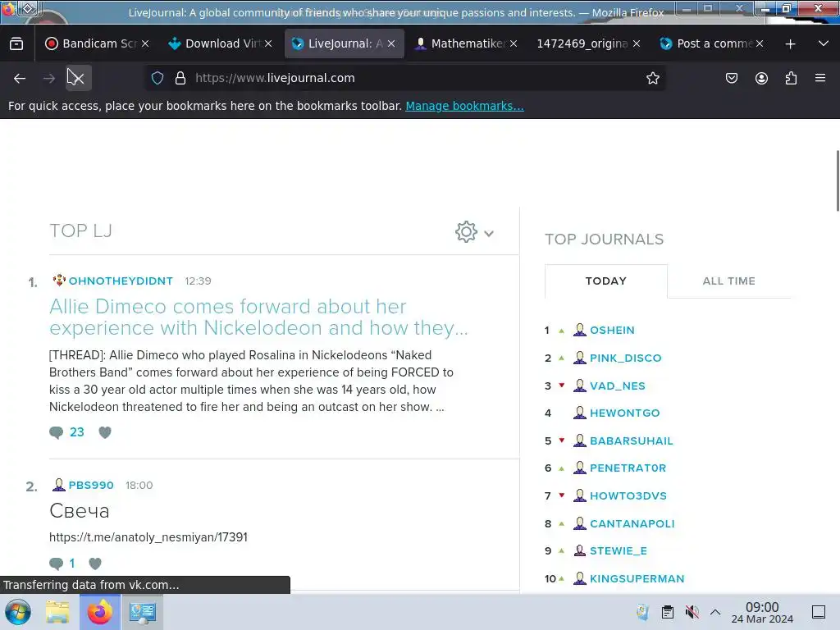Open the Extensions puzzle icon
Image resolution: width=840 pixels, height=630 pixels.
tap(791, 78)
